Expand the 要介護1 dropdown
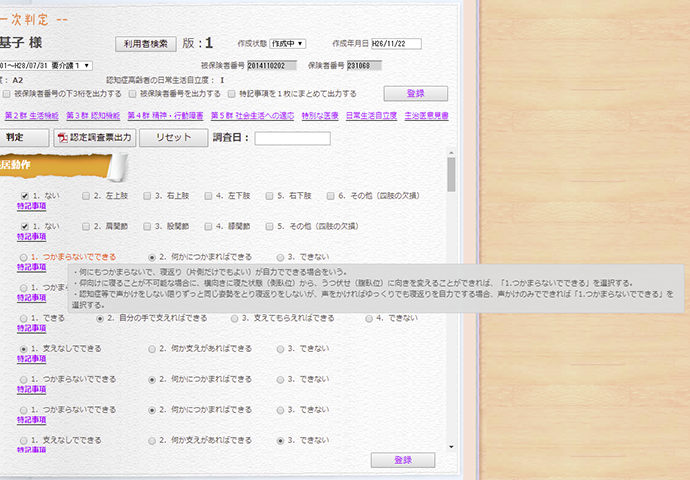This screenshot has height=480, width=690. [81, 65]
